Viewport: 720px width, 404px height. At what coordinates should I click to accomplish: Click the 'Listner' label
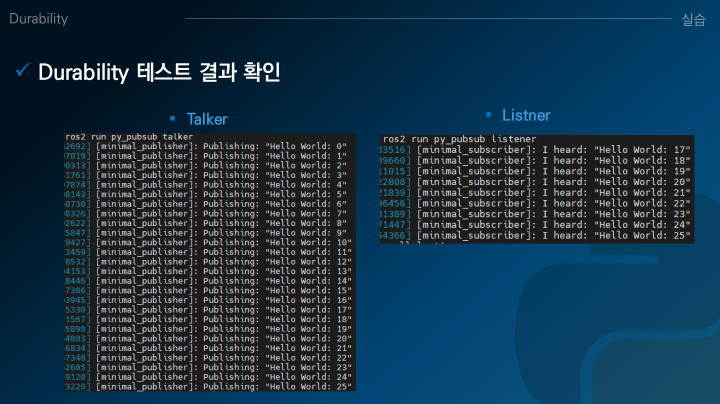pyautogui.click(x=526, y=115)
